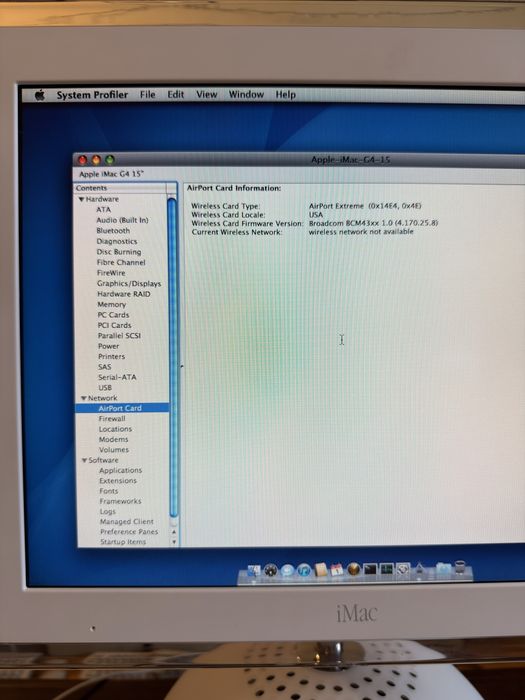This screenshot has width=525, height=700.
Task: Click the green zoom window button
Action: pos(110,160)
